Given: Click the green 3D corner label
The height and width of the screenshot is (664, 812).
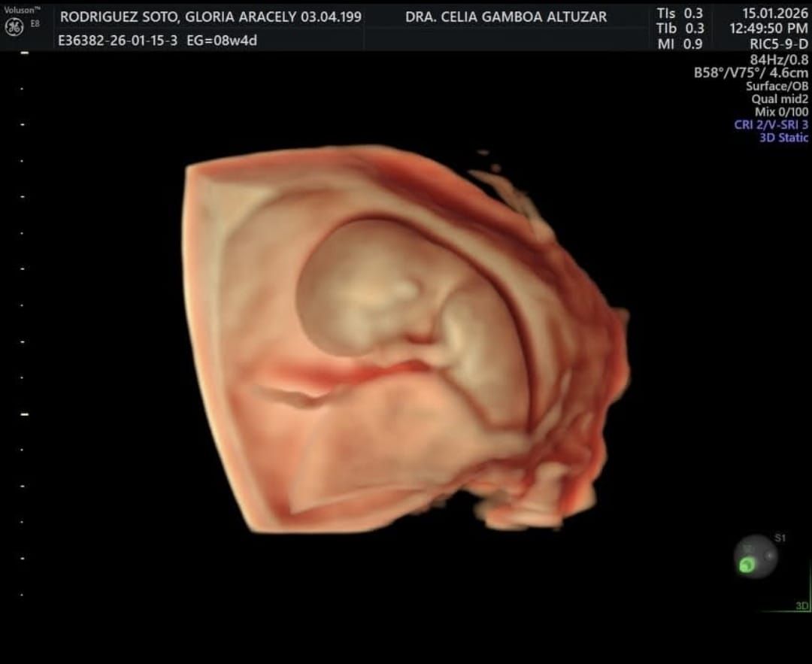Looking at the screenshot, I should [x=801, y=605].
